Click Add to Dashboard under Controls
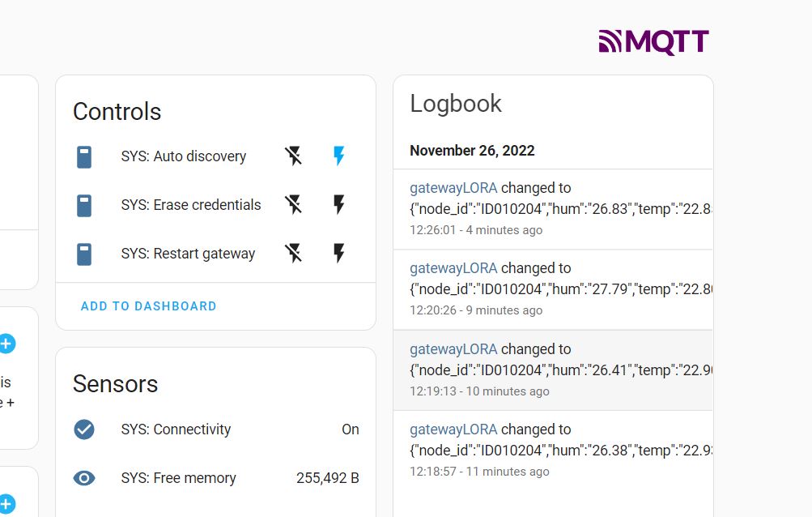The height and width of the screenshot is (517, 812). click(149, 306)
